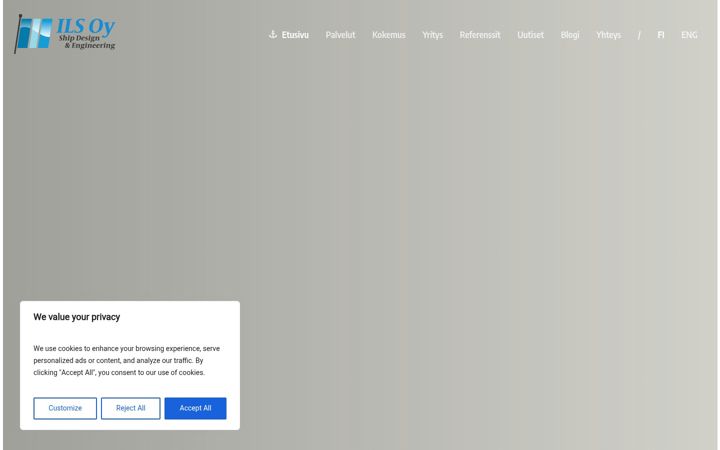Open the Yritys menu item
This screenshot has height=450, width=720.
[433, 35]
